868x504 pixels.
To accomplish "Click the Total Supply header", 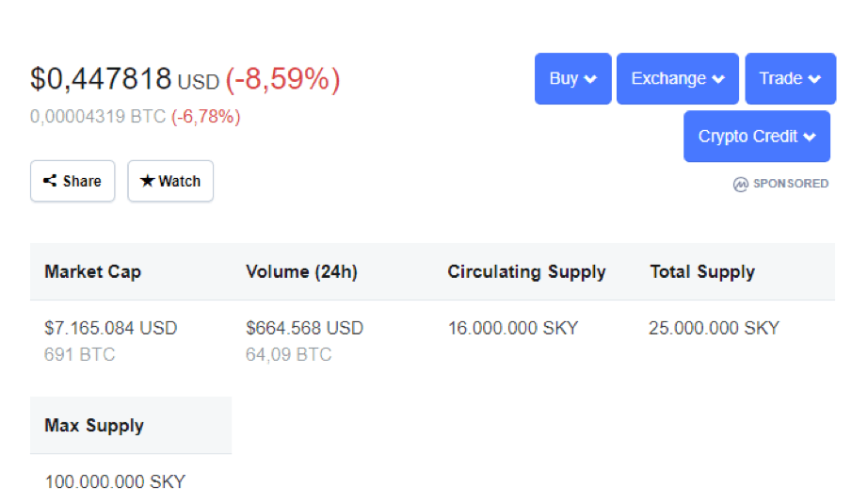I will pyautogui.click(x=702, y=272).
